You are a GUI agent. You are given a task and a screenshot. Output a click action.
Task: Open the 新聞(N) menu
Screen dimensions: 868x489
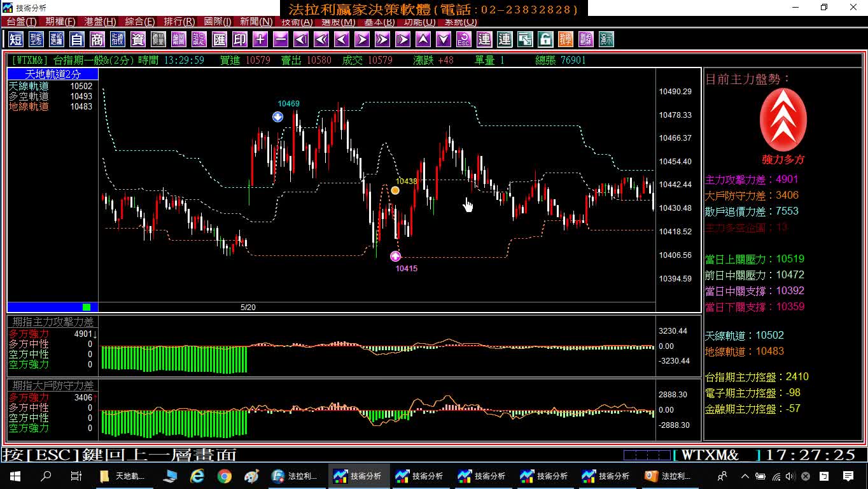click(256, 22)
